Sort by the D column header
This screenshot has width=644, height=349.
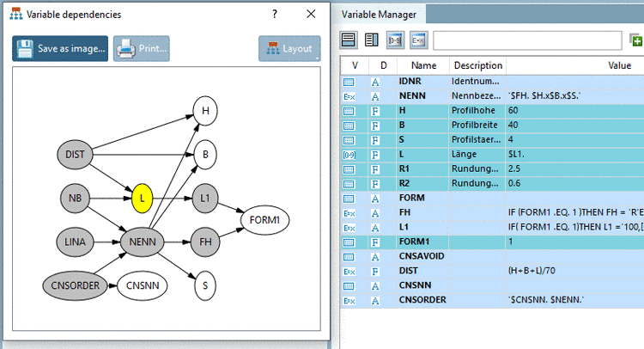pyautogui.click(x=383, y=65)
